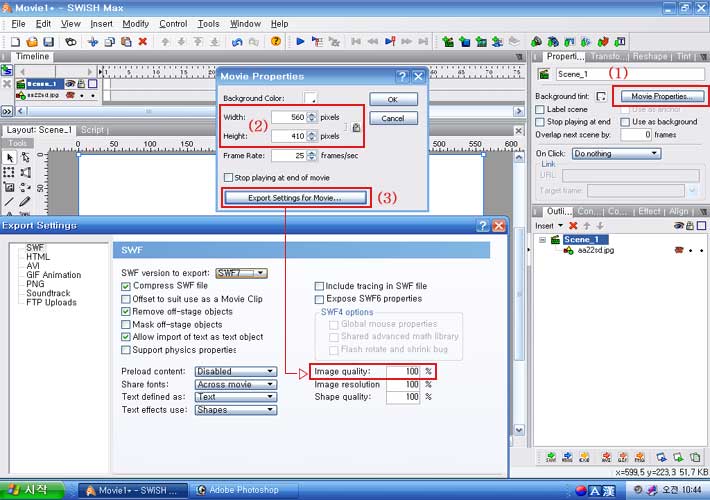
Task: Open the File menu
Action: pos(18,24)
